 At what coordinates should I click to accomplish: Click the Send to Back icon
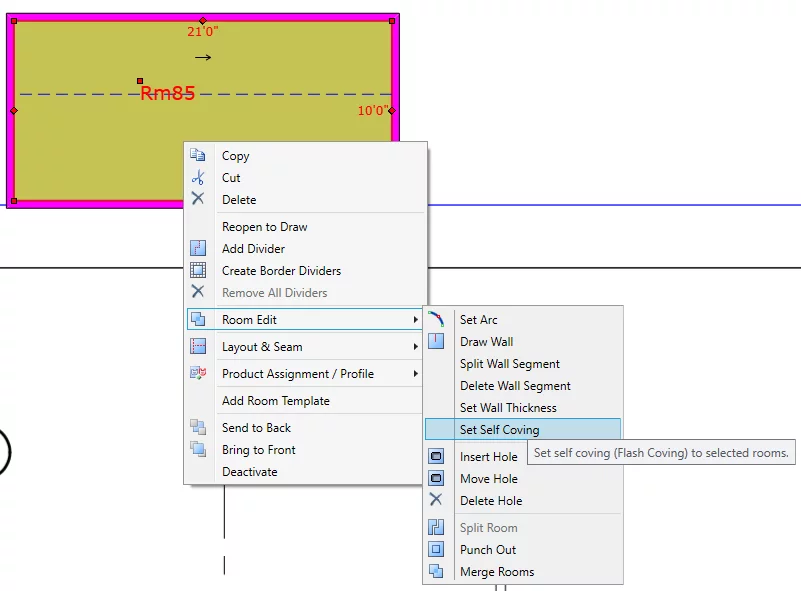(x=198, y=427)
